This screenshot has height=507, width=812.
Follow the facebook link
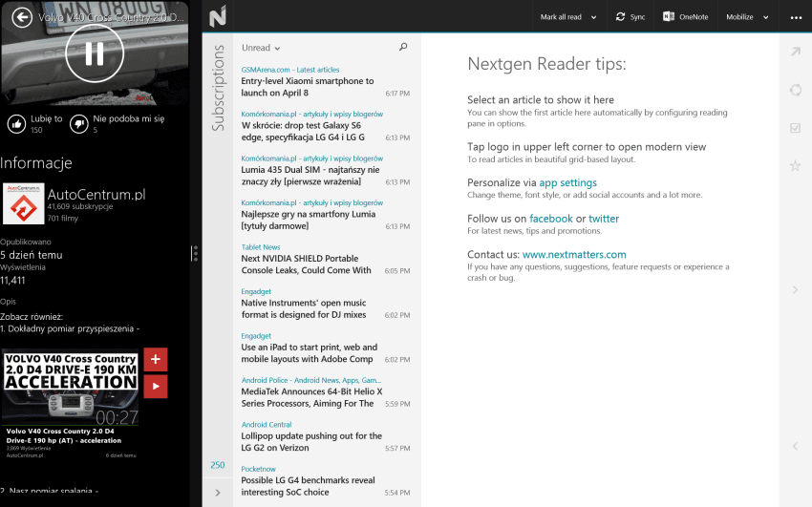click(551, 219)
